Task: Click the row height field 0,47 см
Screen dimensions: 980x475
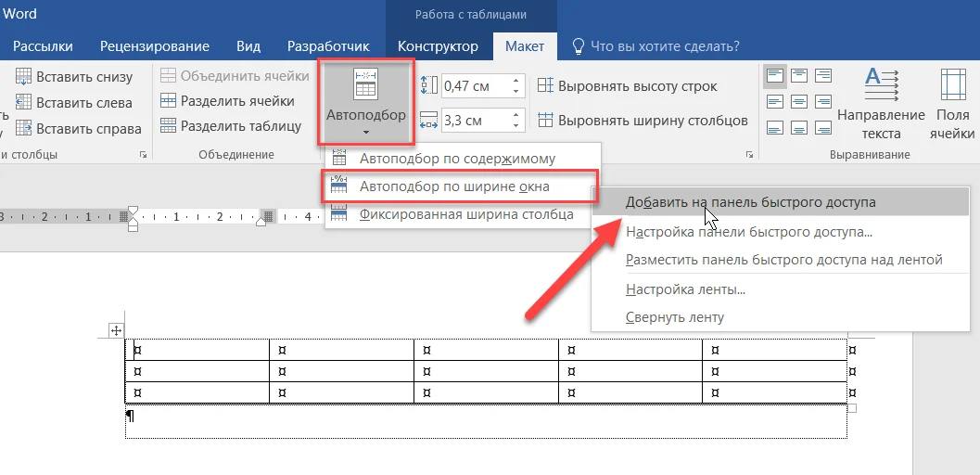Action: (x=475, y=86)
